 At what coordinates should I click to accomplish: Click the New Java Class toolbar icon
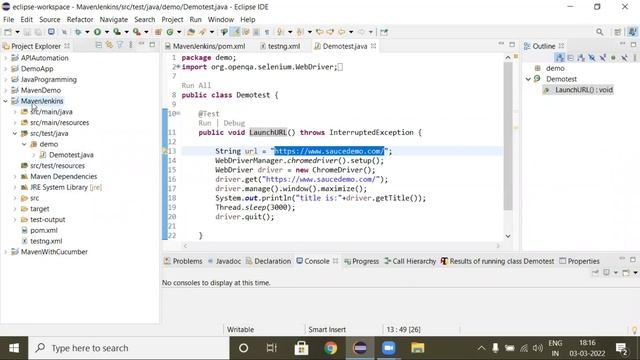pos(170,32)
